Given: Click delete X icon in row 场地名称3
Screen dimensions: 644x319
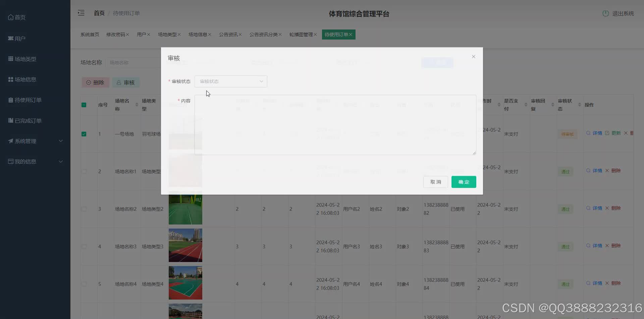Looking at the screenshot, I should (607, 246).
